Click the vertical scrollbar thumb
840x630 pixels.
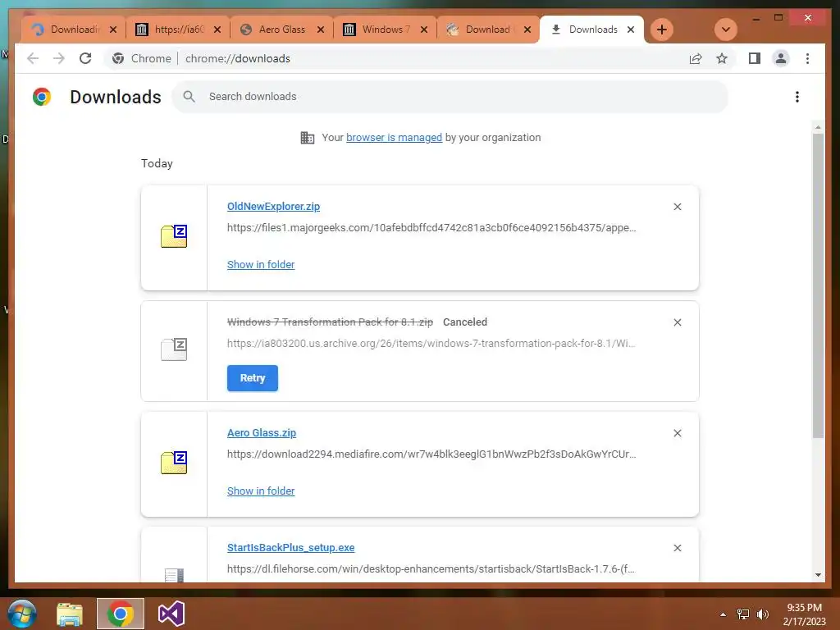pos(818,285)
